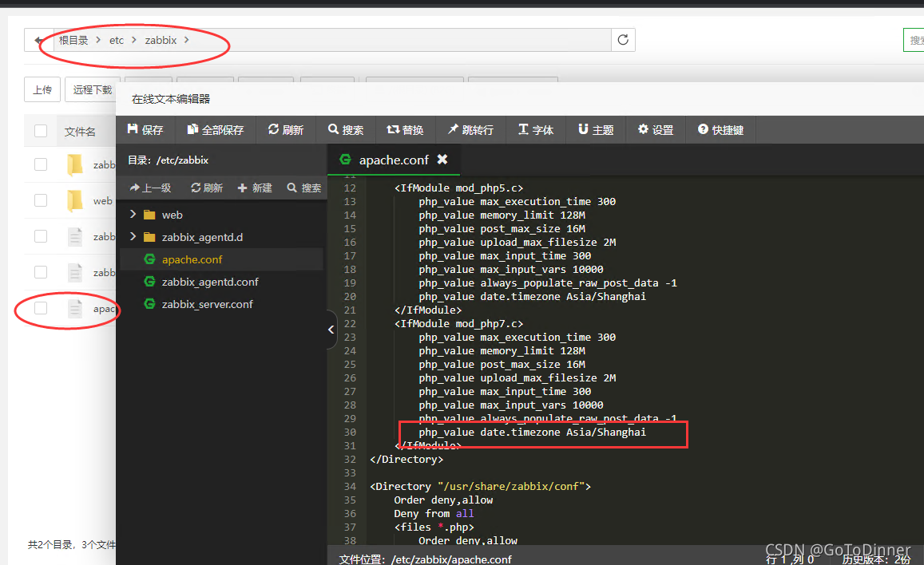This screenshot has height=565, width=924.
Task: Check the second zabb file row checkbox
Action: point(41,272)
